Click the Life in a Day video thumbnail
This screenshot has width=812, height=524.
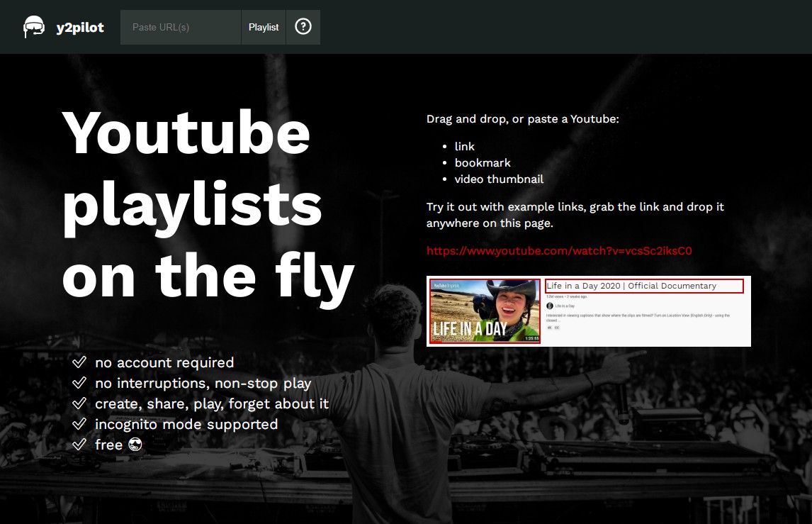tap(484, 312)
